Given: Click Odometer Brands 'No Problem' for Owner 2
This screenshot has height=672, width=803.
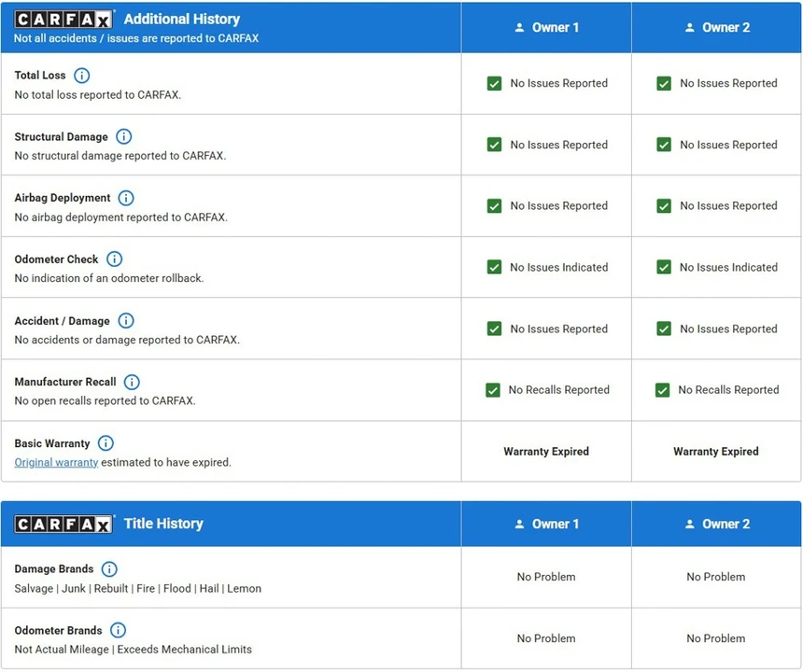Looking at the screenshot, I should click(x=716, y=638).
